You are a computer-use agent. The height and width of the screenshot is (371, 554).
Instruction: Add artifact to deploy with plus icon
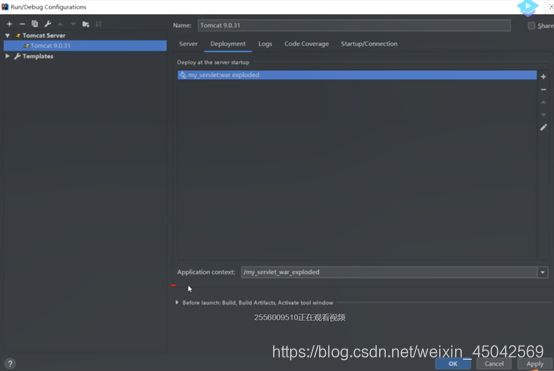tap(543, 77)
